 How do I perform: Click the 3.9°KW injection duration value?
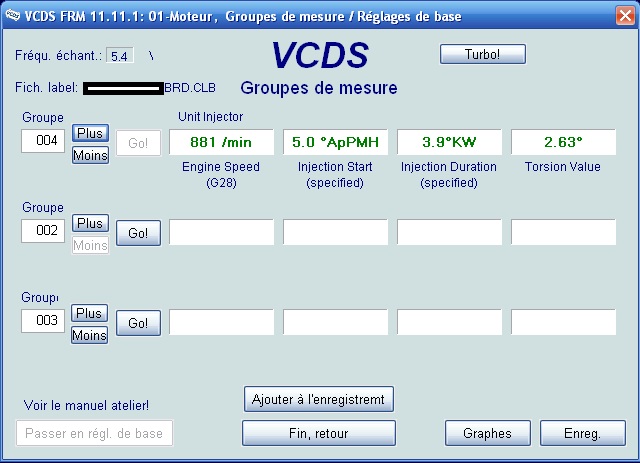click(449, 142)
